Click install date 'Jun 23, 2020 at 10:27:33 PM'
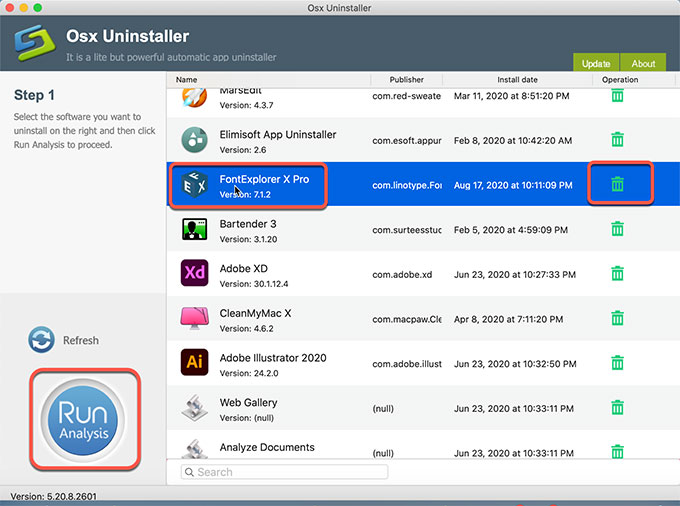Image resolution: width=680 pixels, height=506 pixels. click(x=515, y=274)
